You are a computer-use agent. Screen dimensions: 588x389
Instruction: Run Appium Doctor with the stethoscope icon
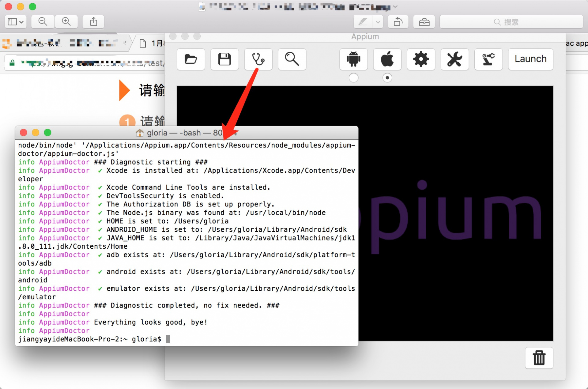[258, 59]
